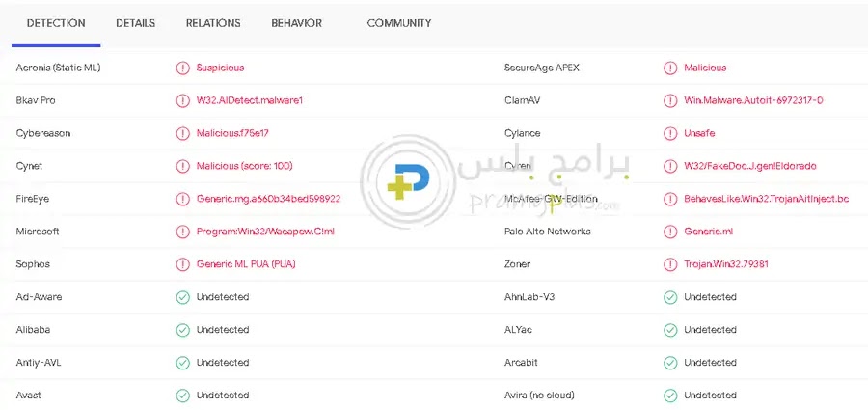Click the alert icon in the SecureAge APEX row

(x=670, y=68)
